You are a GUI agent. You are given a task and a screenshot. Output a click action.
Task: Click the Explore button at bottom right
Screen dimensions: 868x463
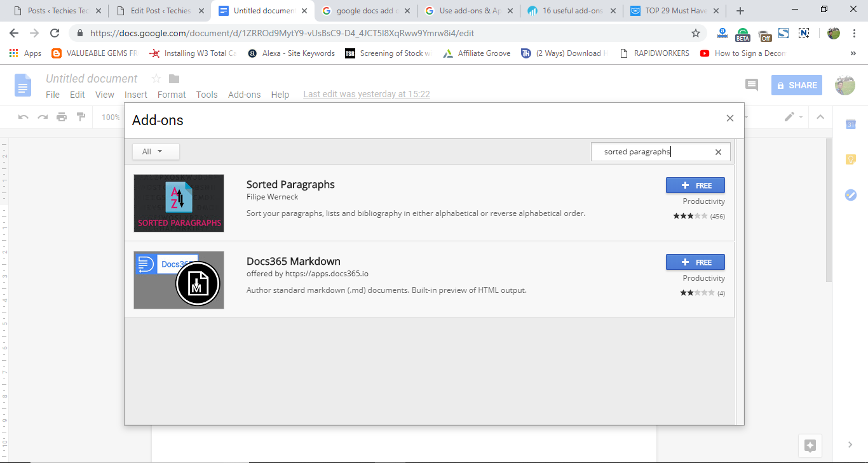pos(810,445)
